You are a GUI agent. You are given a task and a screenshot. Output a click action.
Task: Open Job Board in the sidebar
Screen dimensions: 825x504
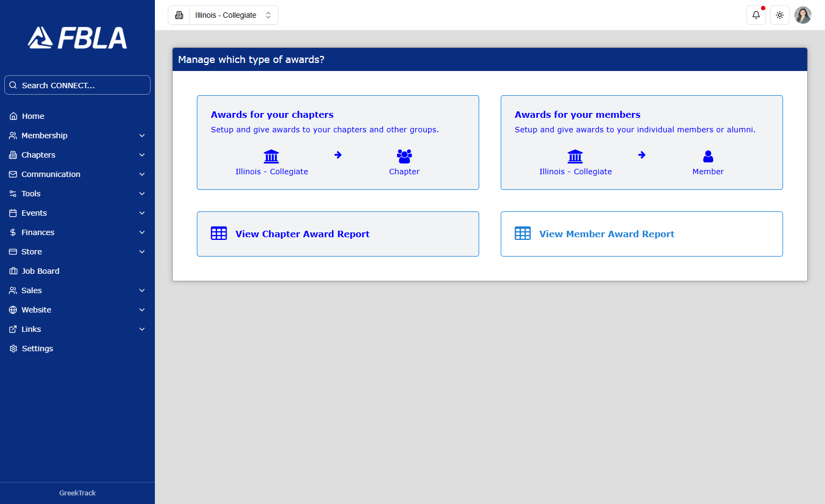point(77,271)
